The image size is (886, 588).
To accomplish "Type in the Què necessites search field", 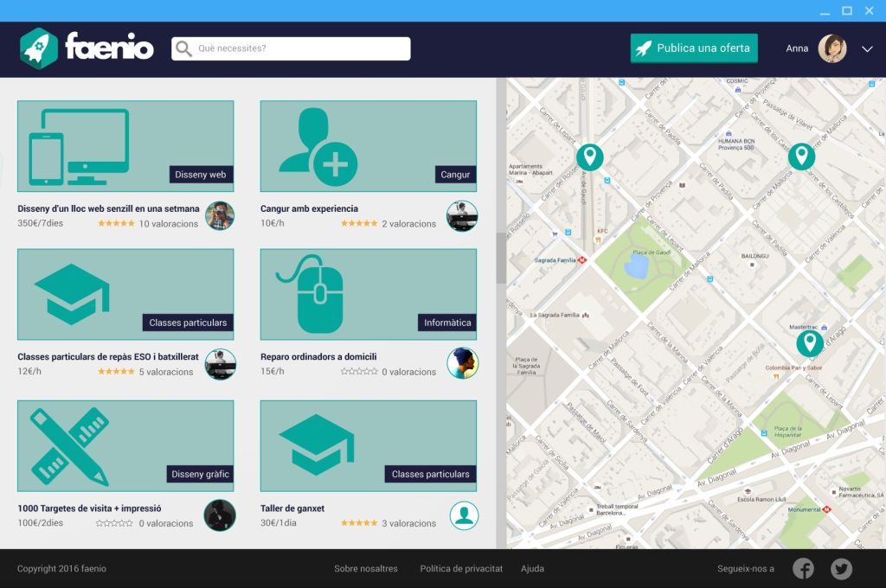I will [x=299, y=48].
